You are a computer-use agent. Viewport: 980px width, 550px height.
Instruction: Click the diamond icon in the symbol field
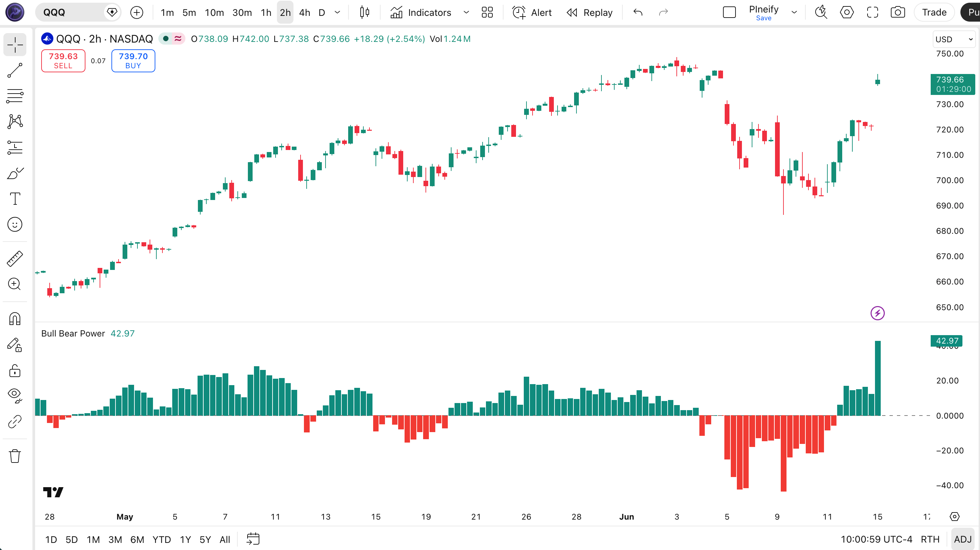(112, 12)
